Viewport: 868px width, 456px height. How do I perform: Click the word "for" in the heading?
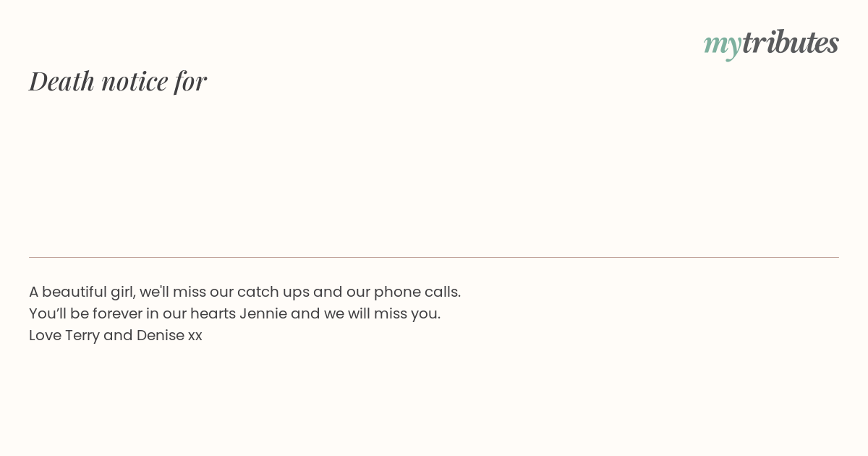pos(190,81)
